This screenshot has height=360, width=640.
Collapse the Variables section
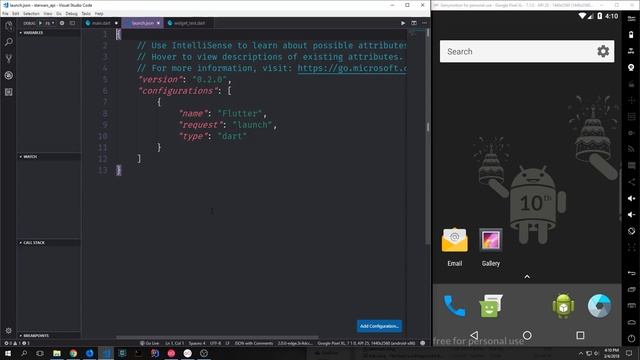pos(48,33)
